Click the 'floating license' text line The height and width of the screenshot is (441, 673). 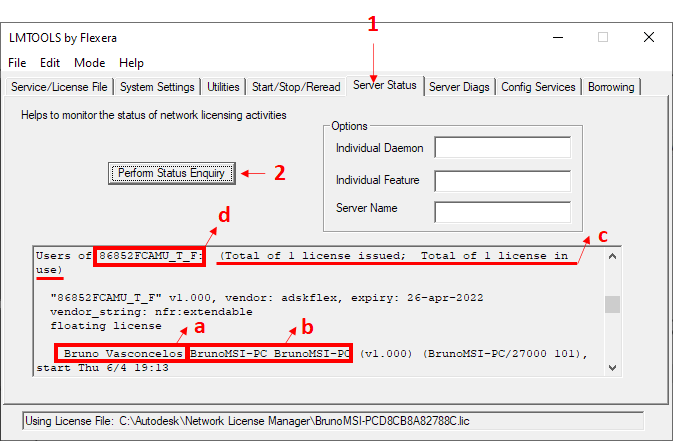(x=106, y=326)
